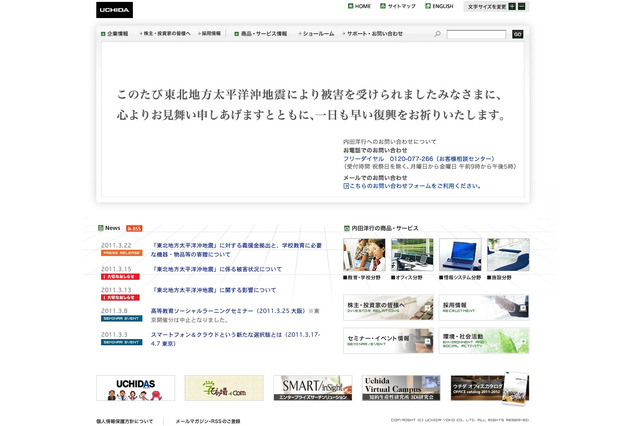This screenshot has width=640, height=426.
Task: Open the セミナー・イベント情報 banner
Action: pyautogui.click(x=388, y=341)
